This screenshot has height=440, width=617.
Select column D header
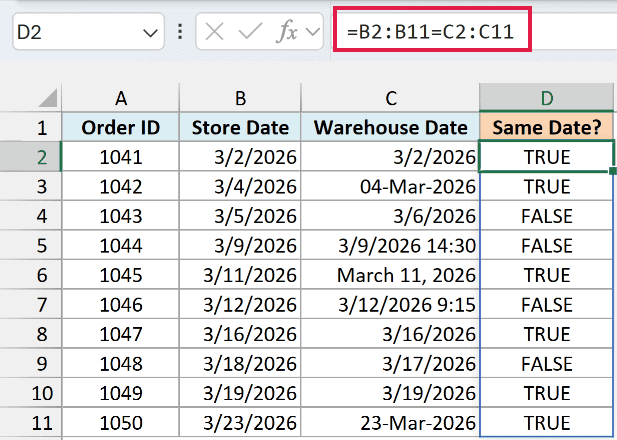547,98
